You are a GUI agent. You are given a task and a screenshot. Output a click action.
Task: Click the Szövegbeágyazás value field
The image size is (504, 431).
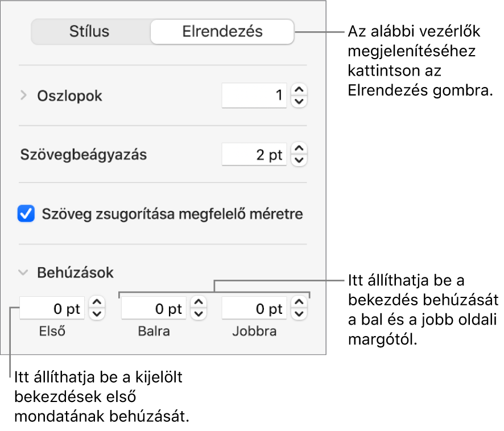click(254, 155)
